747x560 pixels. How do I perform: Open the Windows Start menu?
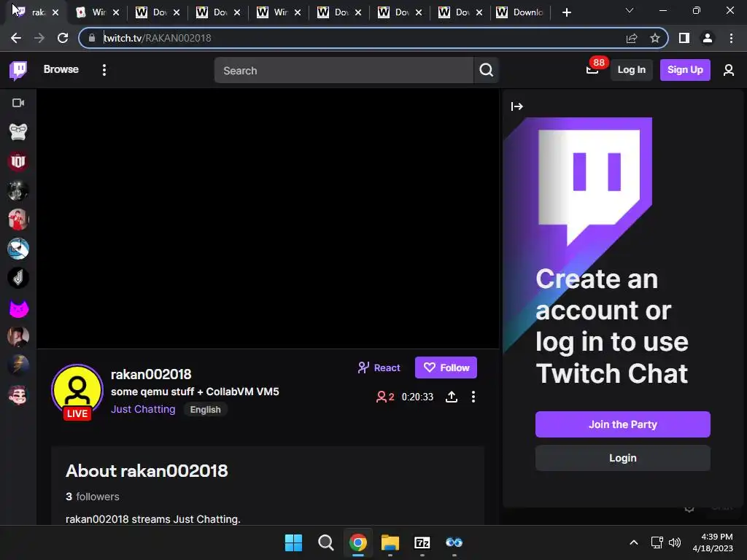click(293, 542)
